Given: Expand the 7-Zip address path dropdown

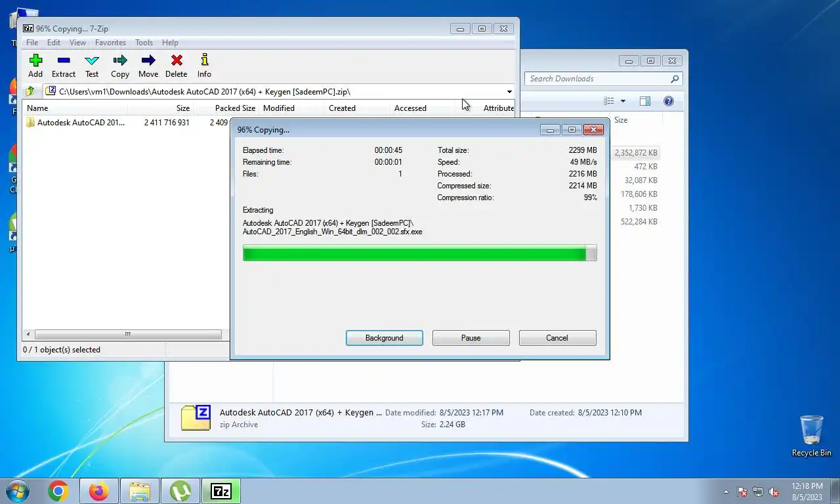Looking at the screenshot, I should tap(509, 92).
